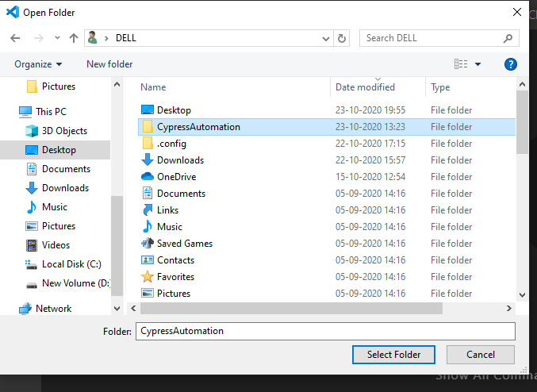Confirm with the Select Folder button
Viewport: 537px width, 392px height.
[393, 354]
